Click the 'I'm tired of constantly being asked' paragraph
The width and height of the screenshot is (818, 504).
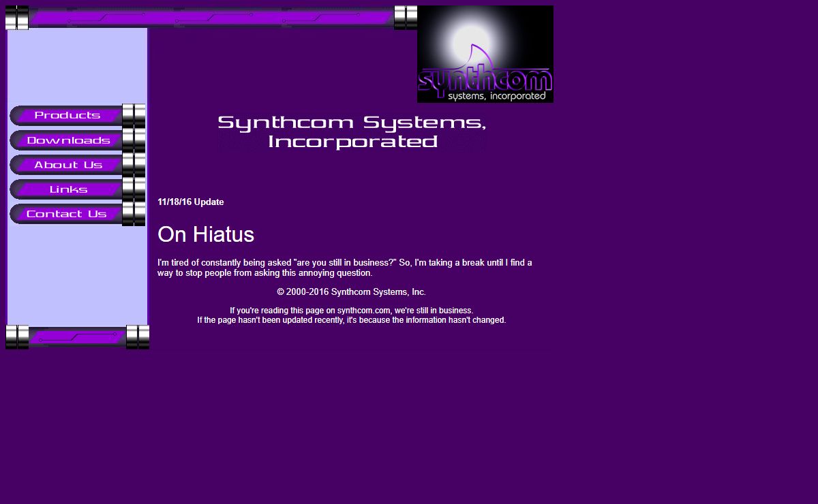click(345, 268)
